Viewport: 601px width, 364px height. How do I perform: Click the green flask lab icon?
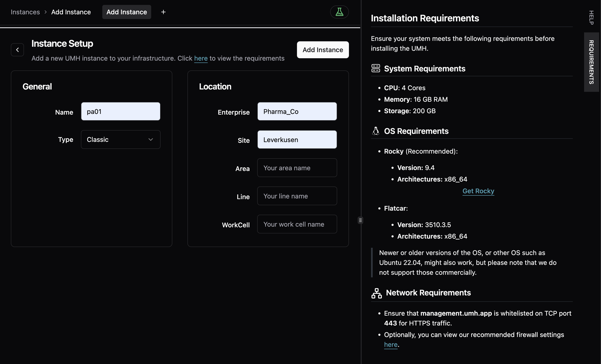[x=339, y=12]
